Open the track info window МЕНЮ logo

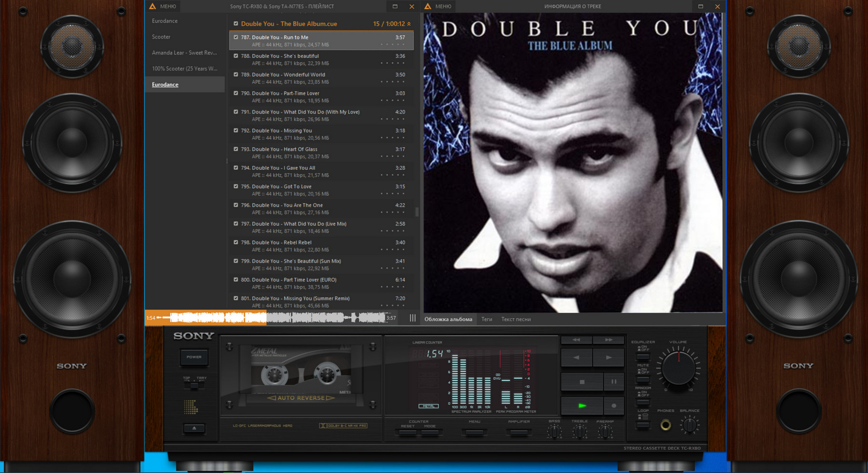pos(428,6)
